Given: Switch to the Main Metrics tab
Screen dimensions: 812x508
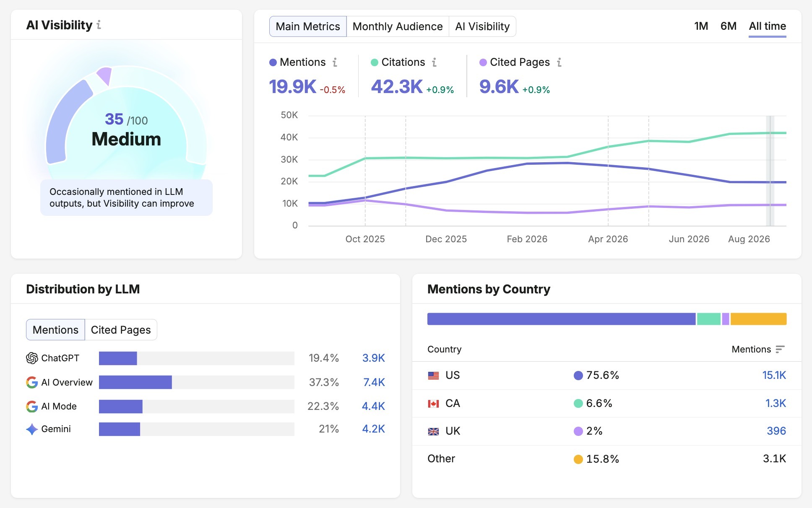Looking at the screenshot, I should [308, 26].
